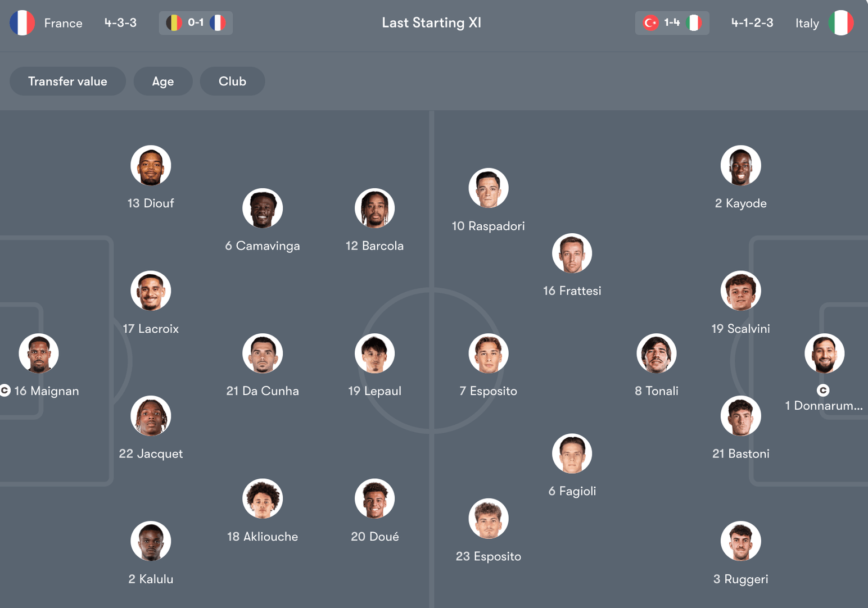Click the captain badge under Donnarumma
This screenshot has width=868, height=608.
click(x=823, y=390)
